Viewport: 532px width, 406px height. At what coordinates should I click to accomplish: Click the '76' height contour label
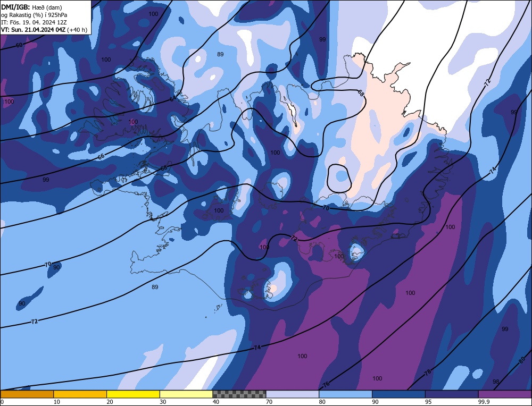coord(326,384)
